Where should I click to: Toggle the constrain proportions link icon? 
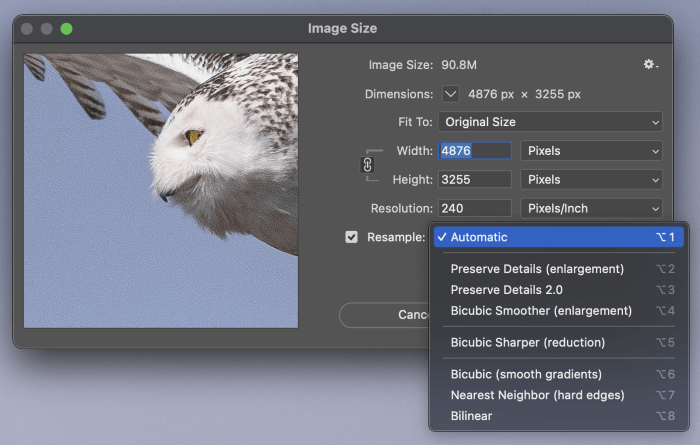tap(367, 165)
